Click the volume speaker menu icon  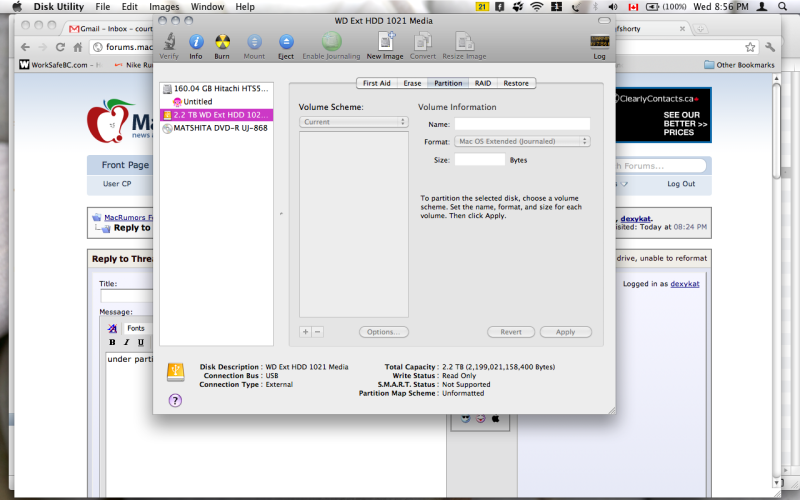tap(613, 7)
